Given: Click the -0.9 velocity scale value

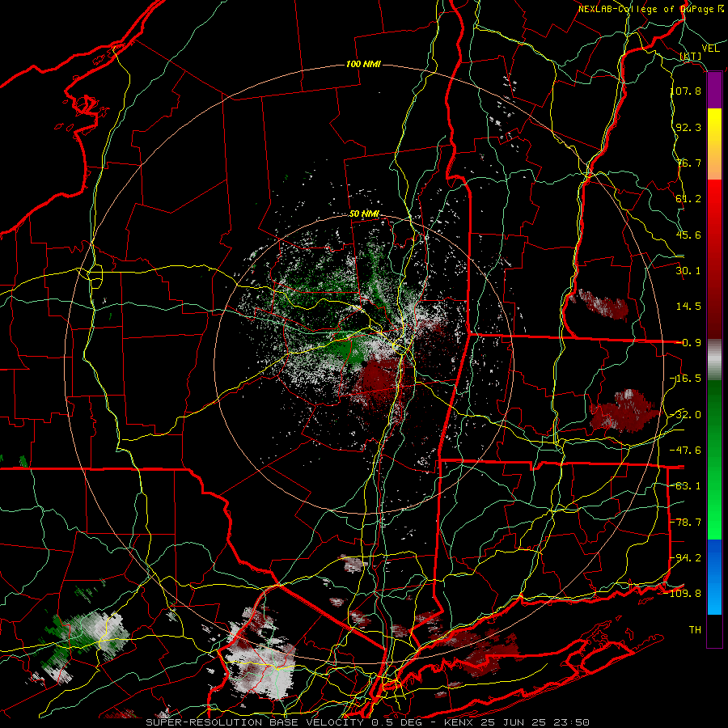Looking at the screenshot, I should [x=689, y=343].
